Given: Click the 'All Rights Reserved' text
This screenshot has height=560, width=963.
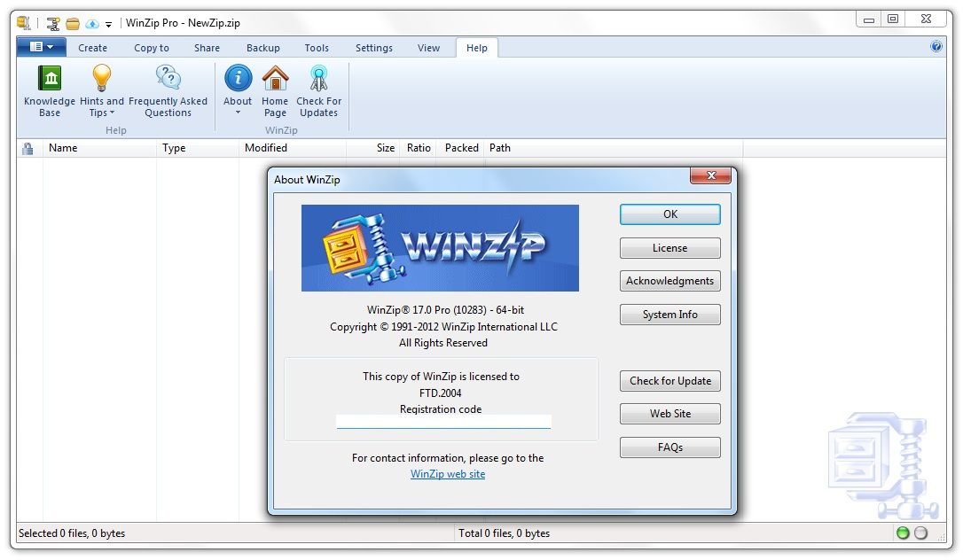Looking at the screenshot, I should pos(443,343).
